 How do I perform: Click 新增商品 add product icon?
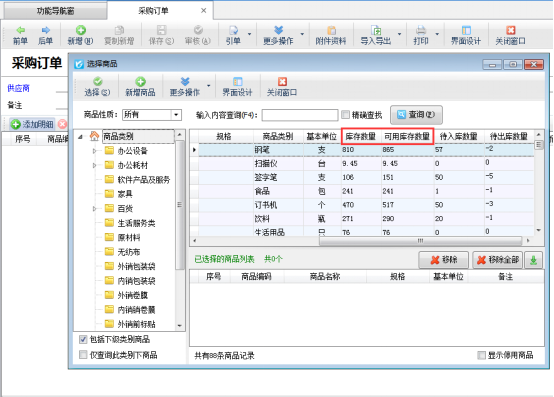(140, 82)
